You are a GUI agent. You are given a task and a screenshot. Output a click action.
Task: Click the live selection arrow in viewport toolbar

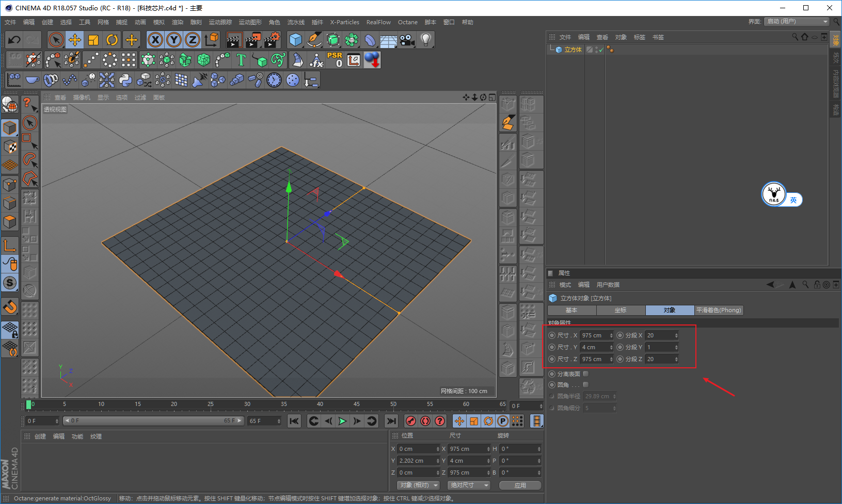(30, 123)
